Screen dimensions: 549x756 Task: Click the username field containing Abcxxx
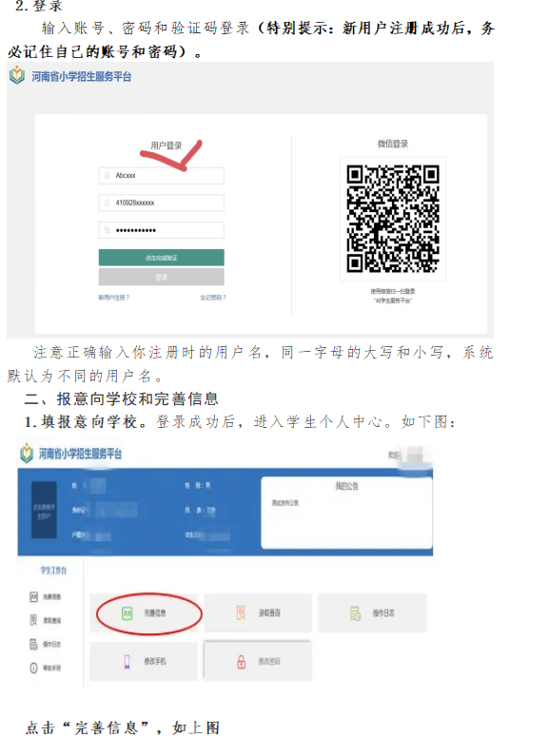pyautogui.click(x=161, y=176)
